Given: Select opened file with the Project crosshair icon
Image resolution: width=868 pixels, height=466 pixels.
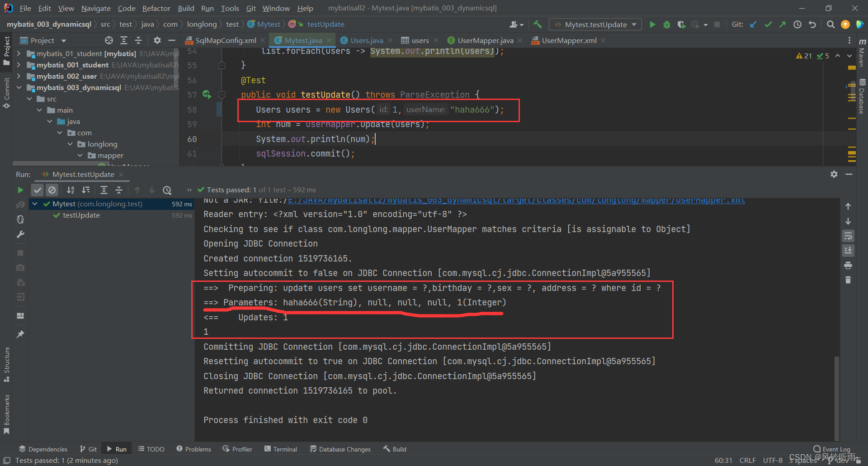Looking at the screenshot, I should pyautogui.click(x=109, y=40).
